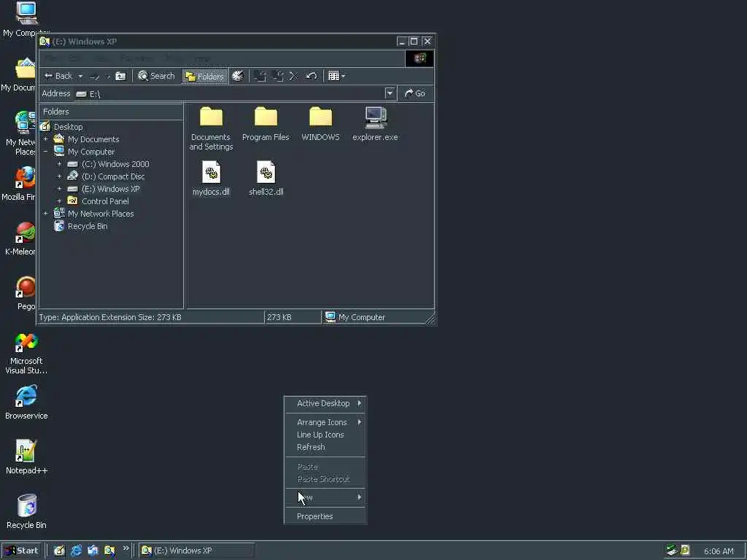Open the Back button history arrow

coord(80,76)
